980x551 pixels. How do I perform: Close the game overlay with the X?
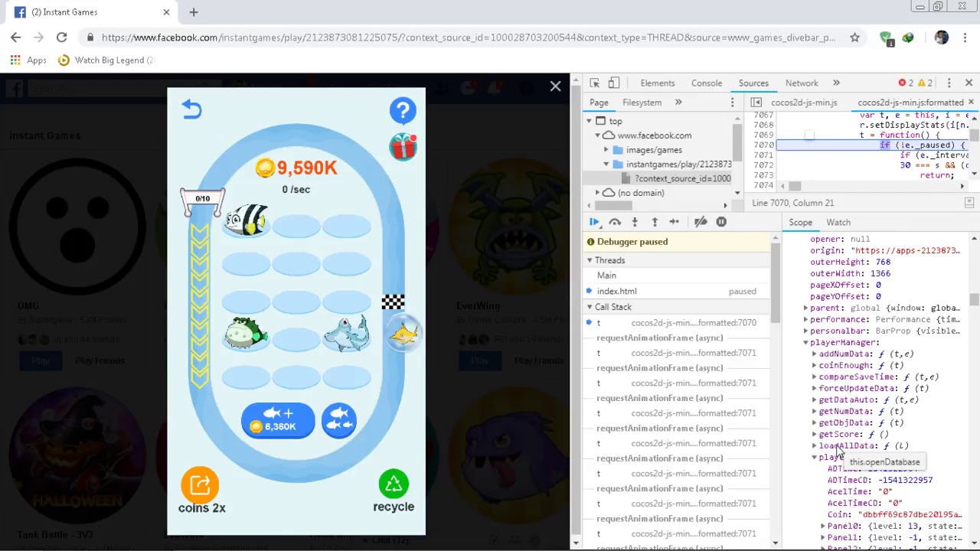(555, 86)
